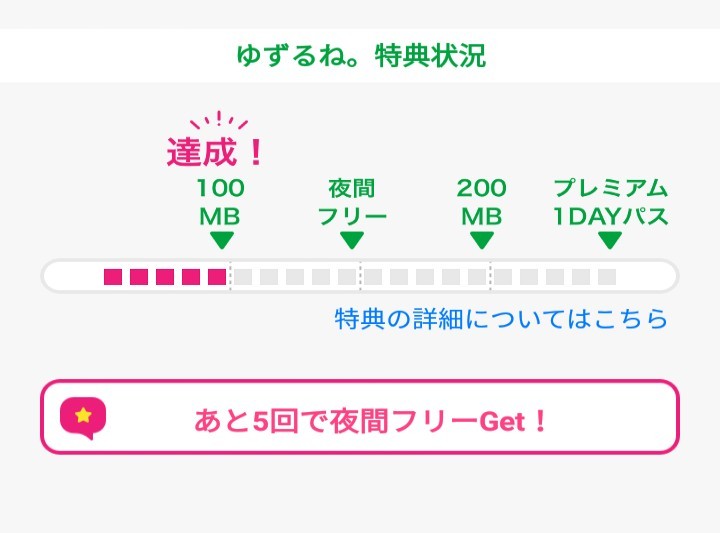The width and height of the screenshot is (720, 533).
Task: Click the green triangle under 100 MB
Action: 221,240
